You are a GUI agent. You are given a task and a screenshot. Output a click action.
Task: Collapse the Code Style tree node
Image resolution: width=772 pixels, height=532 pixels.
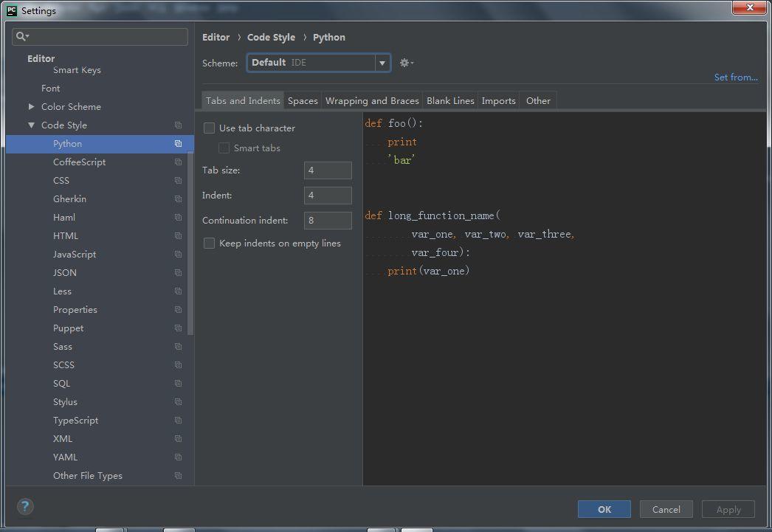pyautogui.click(x=32, y=125)
